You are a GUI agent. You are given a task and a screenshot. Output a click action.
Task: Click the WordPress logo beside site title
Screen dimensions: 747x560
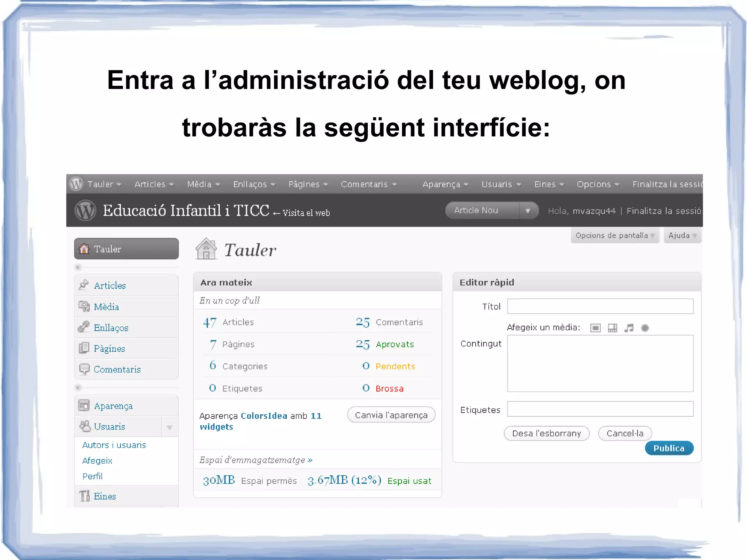85,211
